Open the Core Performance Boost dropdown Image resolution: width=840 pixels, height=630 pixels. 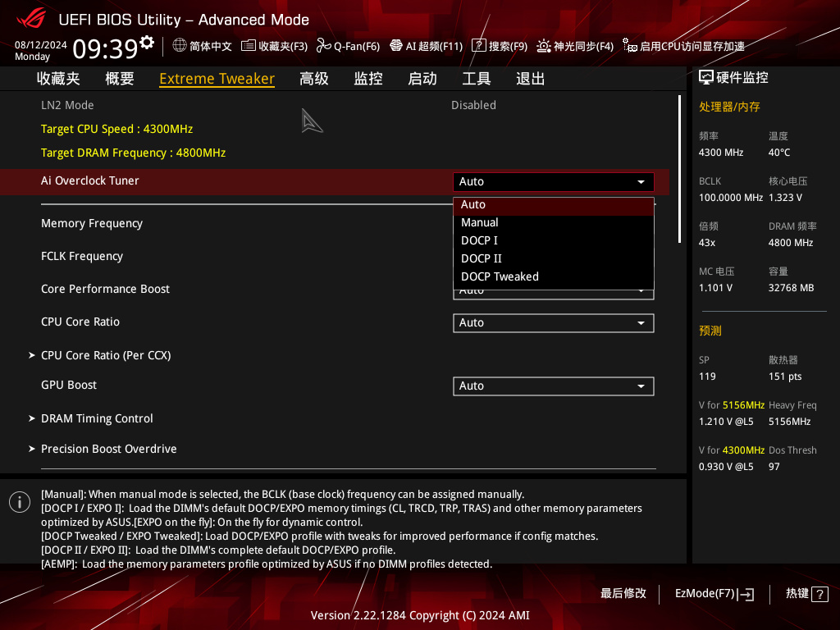554,294
